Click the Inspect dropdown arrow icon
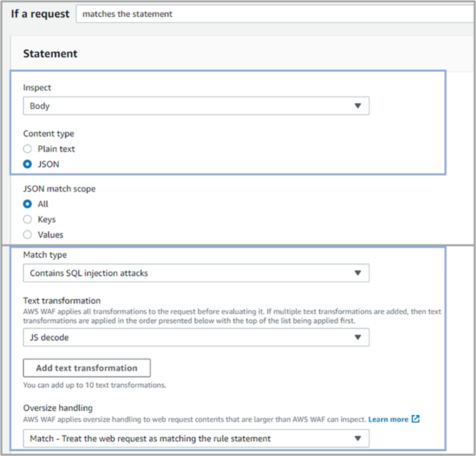This screenshot has width=476, height=456. coord(358,106)
